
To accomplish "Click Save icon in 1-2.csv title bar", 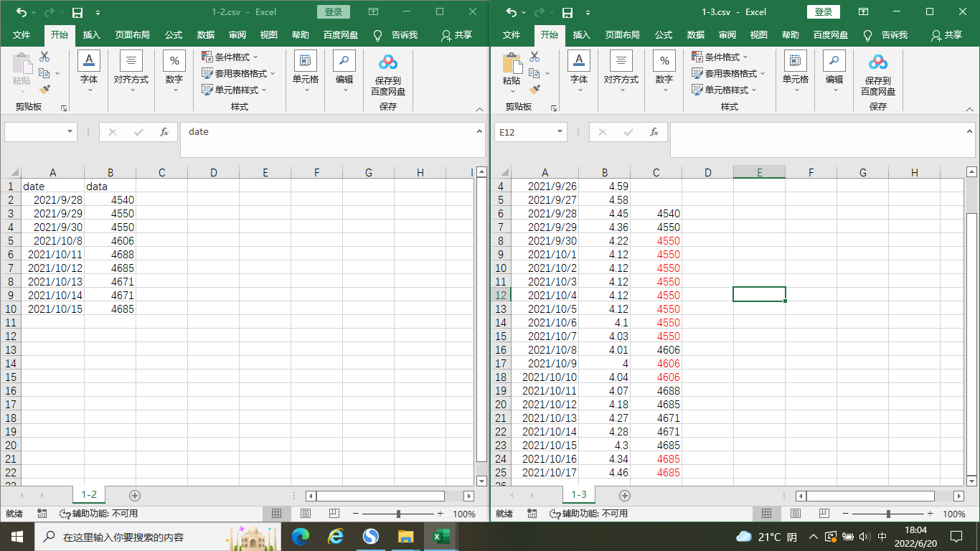I will [x=77, y=12].
